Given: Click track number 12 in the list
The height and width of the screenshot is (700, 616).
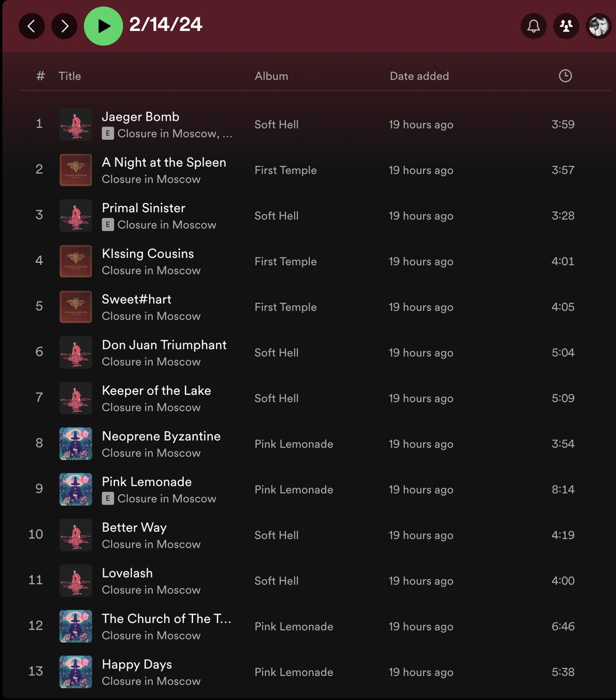Looking at the screenshot, I should [36, 626].
